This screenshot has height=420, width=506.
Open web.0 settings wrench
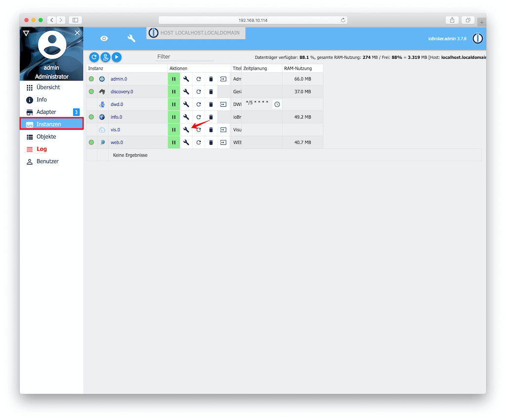pyautogui.click(x=186, y=142)
